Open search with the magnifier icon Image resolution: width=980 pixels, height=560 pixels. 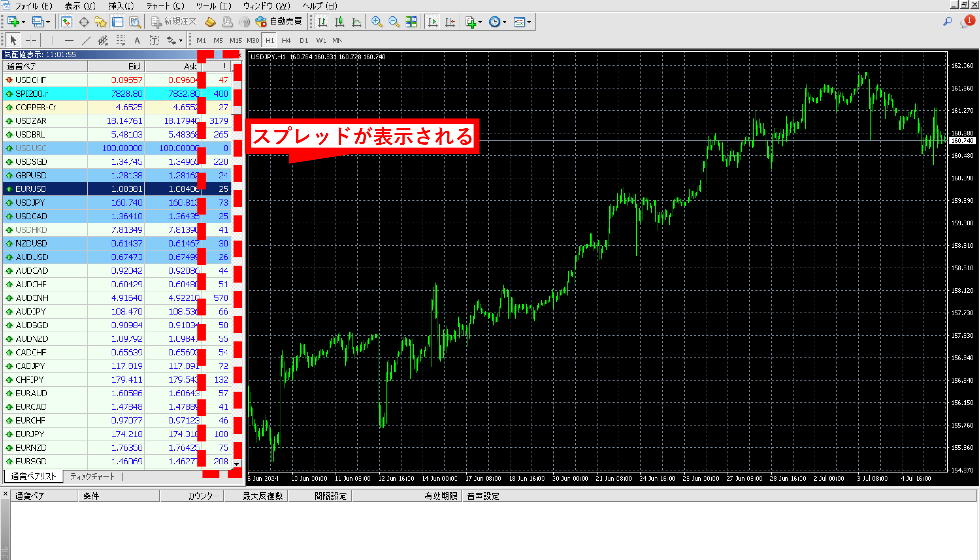(947, 22)
